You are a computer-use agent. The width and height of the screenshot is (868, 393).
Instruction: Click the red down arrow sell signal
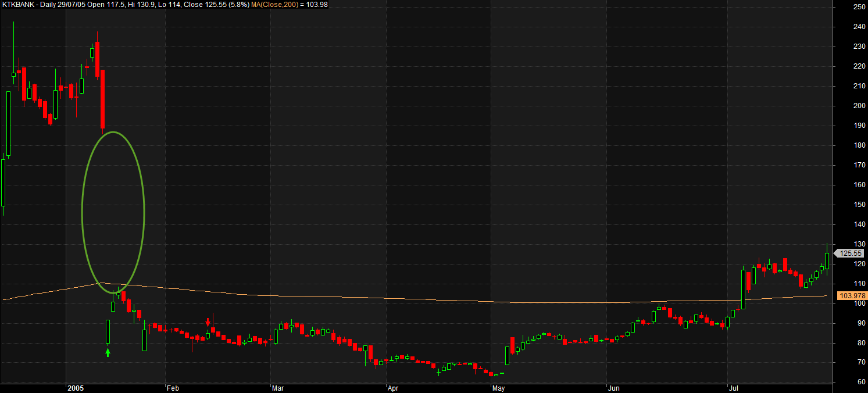pos(208,321)
